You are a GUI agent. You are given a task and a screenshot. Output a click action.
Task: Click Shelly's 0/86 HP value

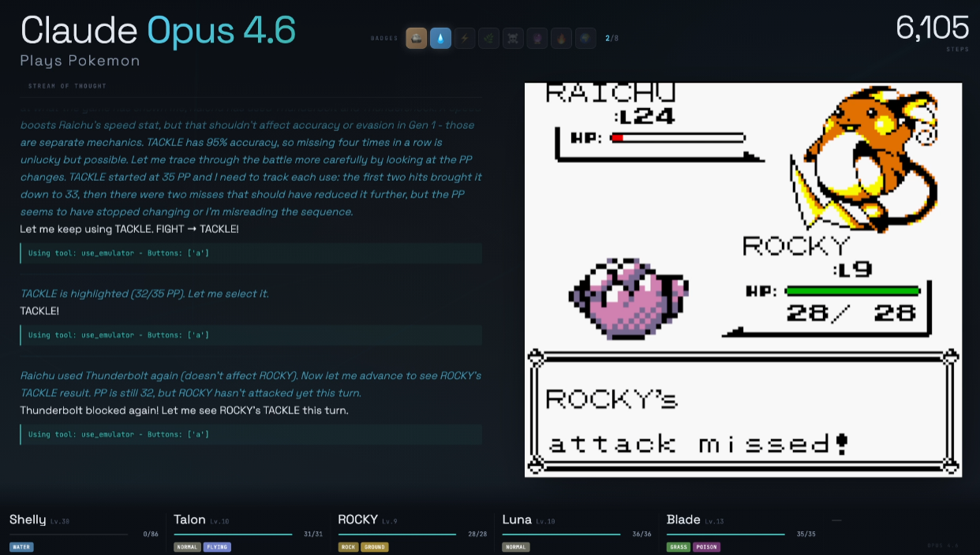tap(151, 534)
